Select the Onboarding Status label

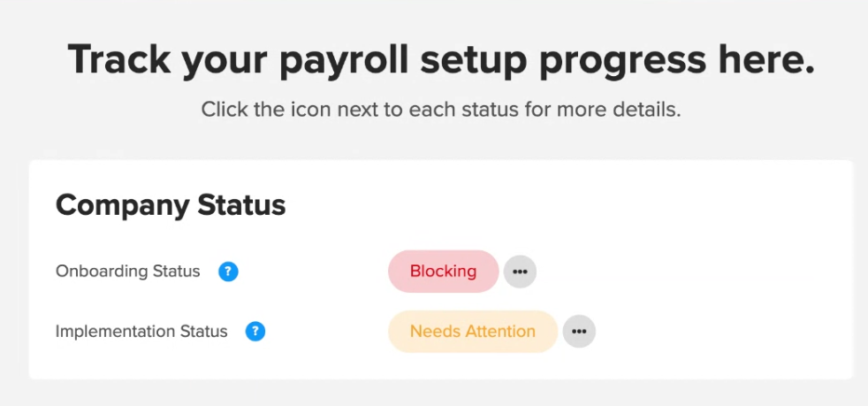(x=128, y=272)
